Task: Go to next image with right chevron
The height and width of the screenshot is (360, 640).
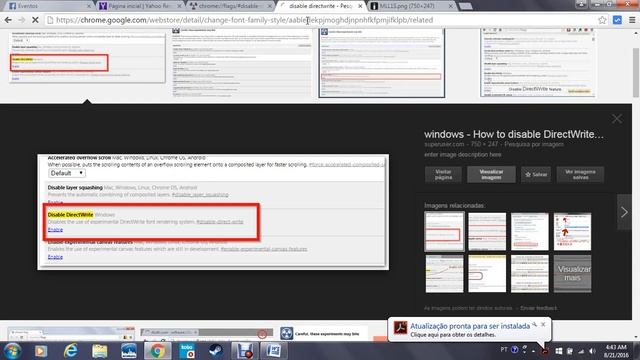Action: 624,212
